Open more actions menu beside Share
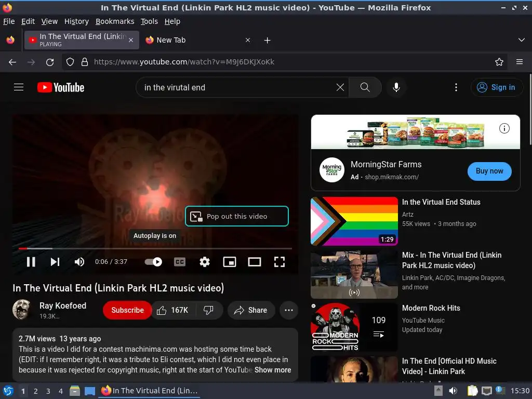This screenshot has width=532, height=399. coord(289,310)
